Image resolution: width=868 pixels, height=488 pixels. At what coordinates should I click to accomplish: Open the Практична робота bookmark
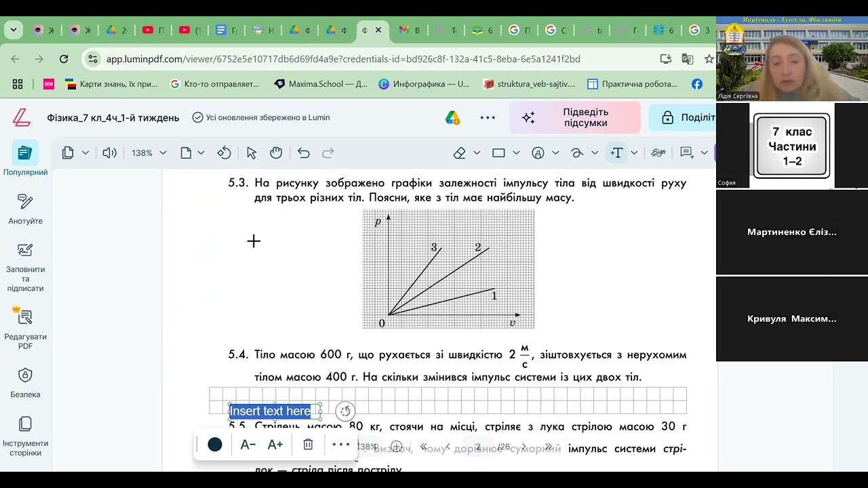(632, 84)
